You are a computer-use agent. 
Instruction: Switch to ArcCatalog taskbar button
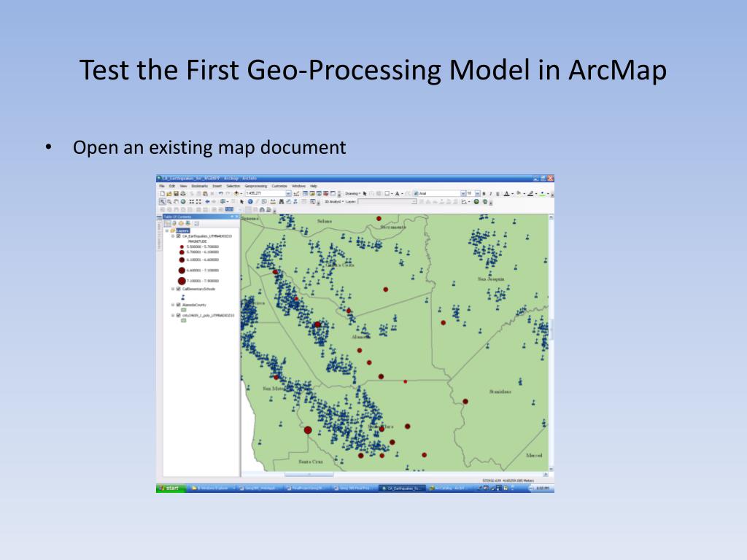(x=449, y=488)
